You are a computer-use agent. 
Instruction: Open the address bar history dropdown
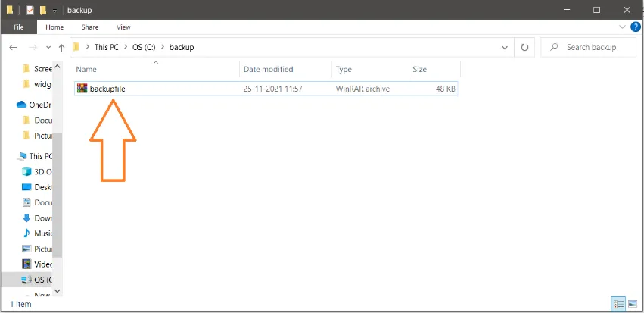pos(505,47)
